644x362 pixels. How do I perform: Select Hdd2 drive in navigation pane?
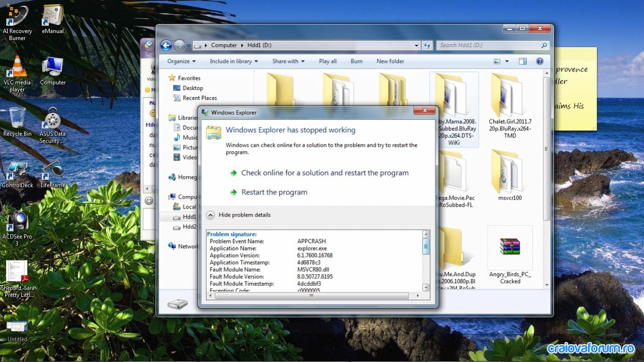(185, 227)
